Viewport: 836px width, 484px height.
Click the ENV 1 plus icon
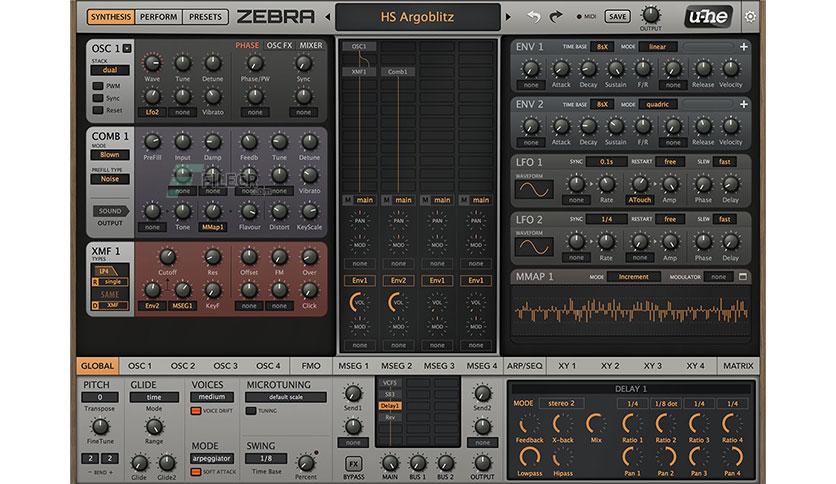(743, 47)
